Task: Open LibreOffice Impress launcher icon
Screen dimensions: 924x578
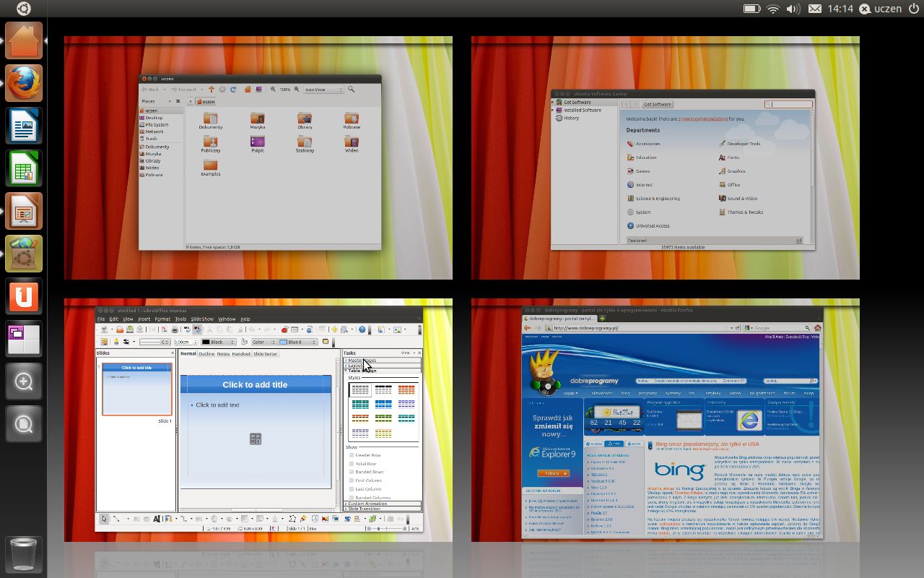Action: coord(24,211)
